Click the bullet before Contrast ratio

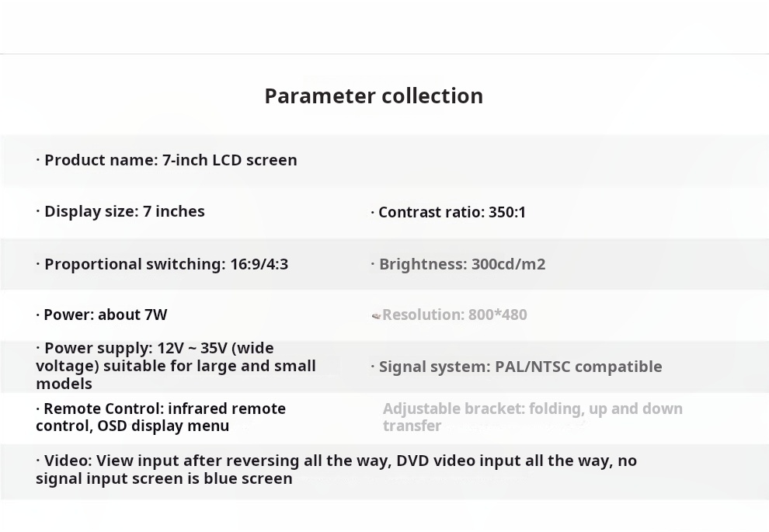373,212
